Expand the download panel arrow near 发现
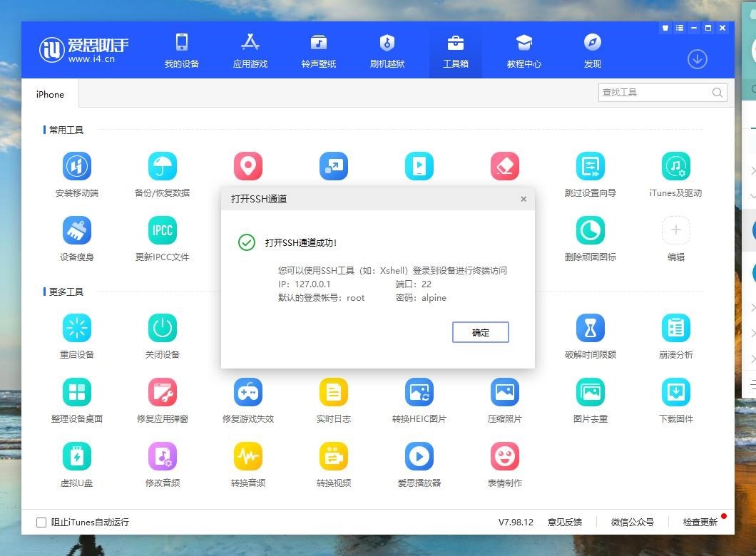 point(697,60)
